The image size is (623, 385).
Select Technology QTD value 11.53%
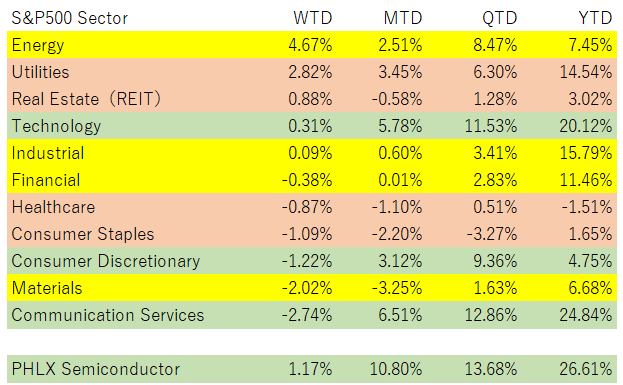coord(491,126)
